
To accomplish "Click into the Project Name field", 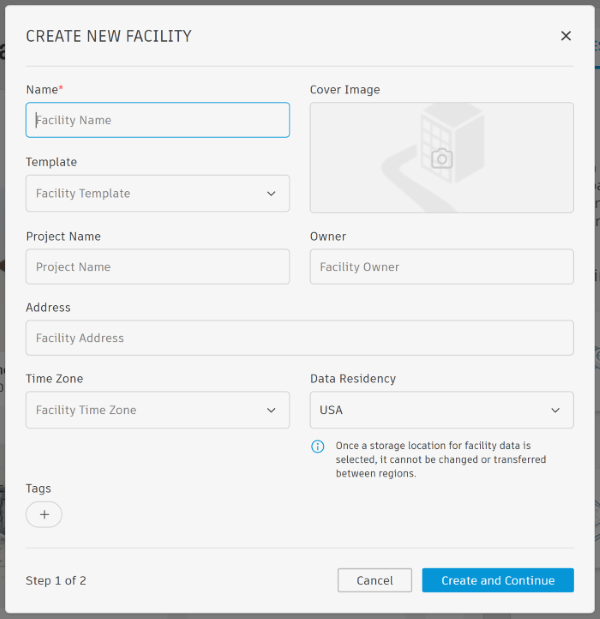I will (158, 267).
